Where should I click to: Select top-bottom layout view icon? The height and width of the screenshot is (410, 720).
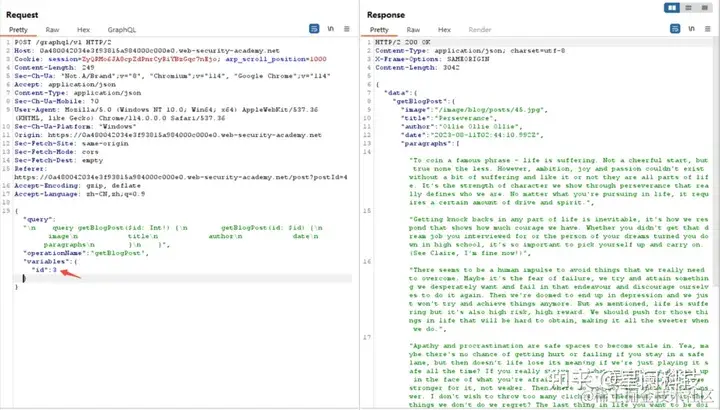pos(688,7)
